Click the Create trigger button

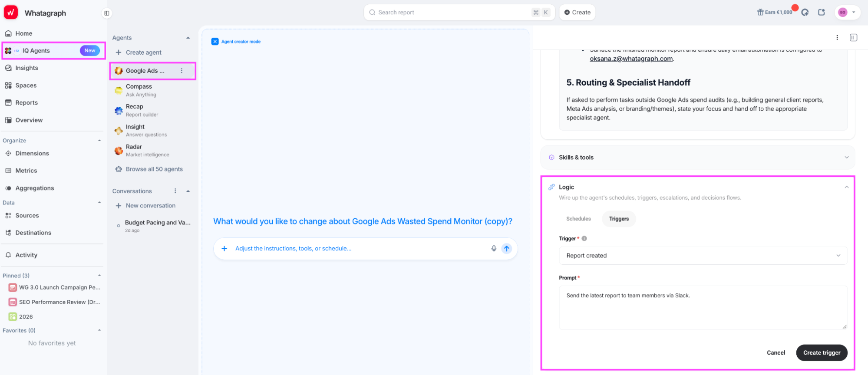(x=822, y=353)
